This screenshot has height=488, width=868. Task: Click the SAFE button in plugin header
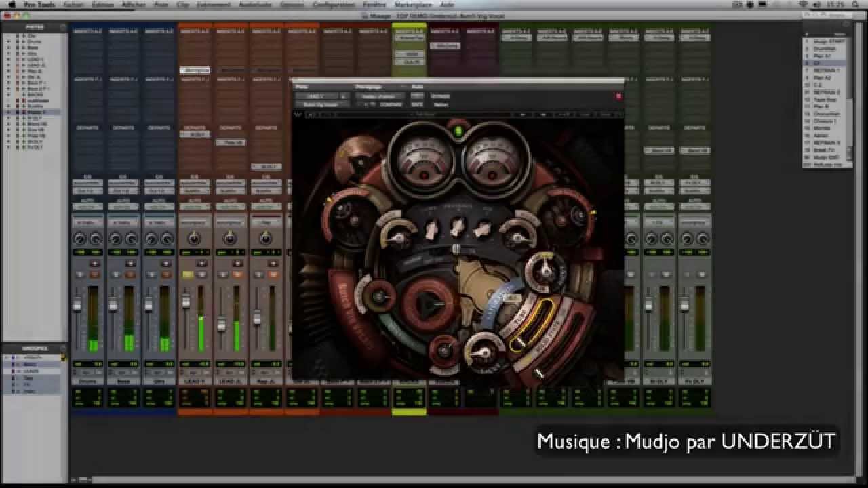pos(417,105)
